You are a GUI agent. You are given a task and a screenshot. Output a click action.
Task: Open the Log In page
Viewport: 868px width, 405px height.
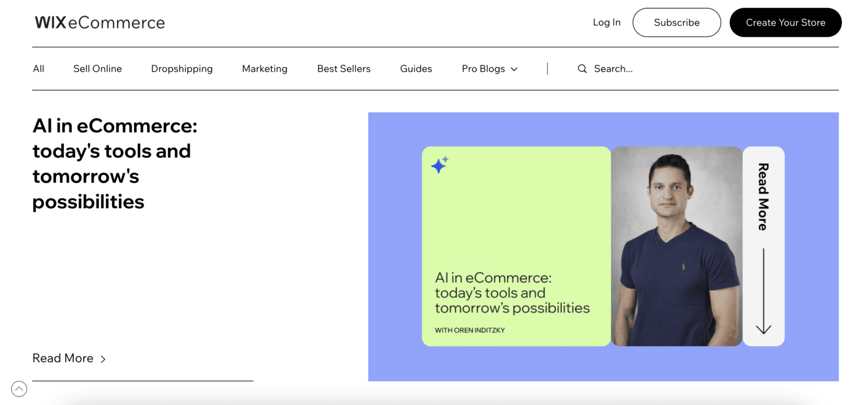pos(606,22)
